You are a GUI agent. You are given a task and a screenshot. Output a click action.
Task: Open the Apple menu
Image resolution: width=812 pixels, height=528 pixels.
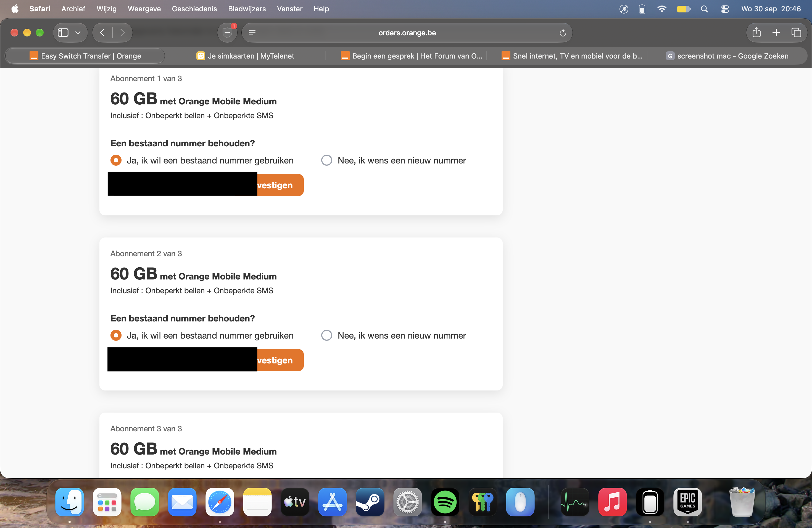tap(15, 9)
